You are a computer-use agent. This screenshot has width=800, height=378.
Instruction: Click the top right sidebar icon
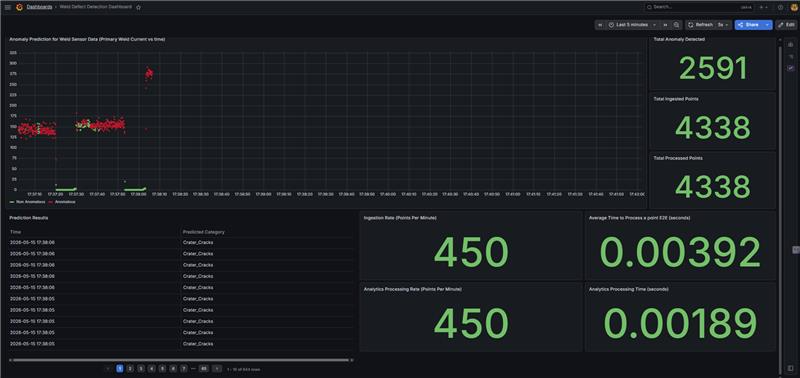[790, 45]
